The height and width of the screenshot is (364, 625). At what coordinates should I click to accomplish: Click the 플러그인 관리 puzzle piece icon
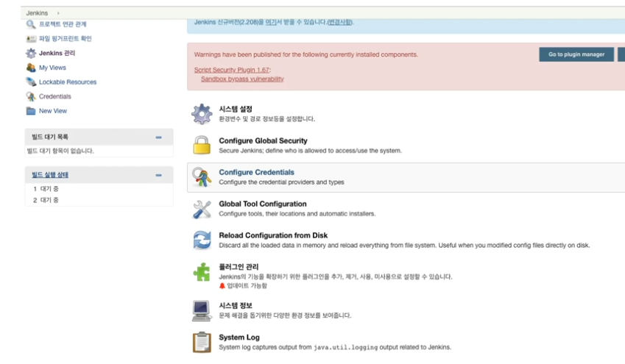pyautogui.click(x=202, y=272)
